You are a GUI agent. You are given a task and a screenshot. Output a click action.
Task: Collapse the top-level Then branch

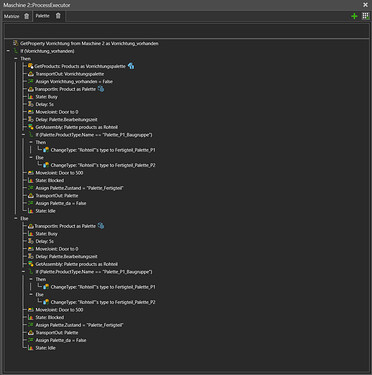tap(16, 59)
